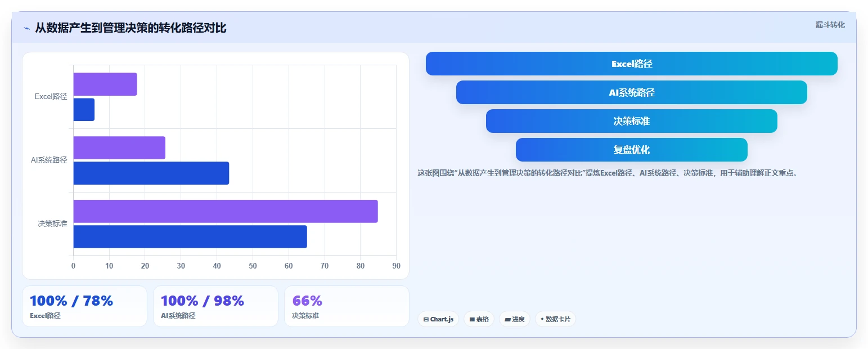Click the description paragraph starting 这张图围绕
868x349 pixels.
click(x=608, y=173)
